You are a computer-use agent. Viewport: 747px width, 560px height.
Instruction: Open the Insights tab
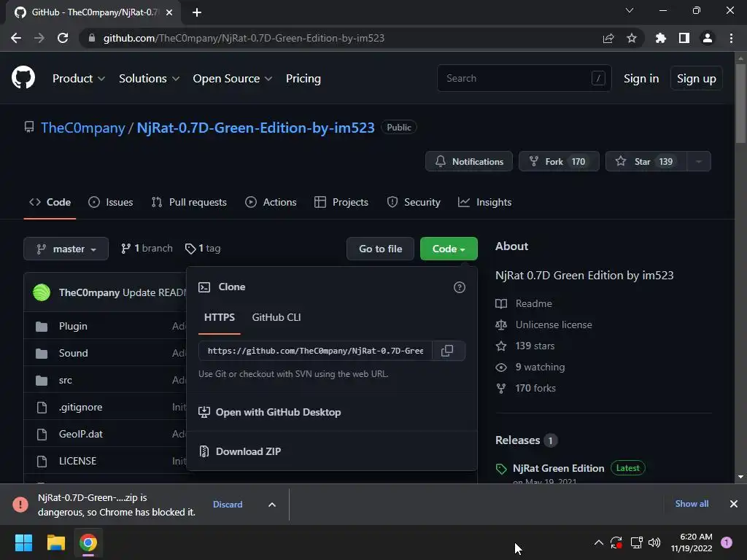(484, 203)
